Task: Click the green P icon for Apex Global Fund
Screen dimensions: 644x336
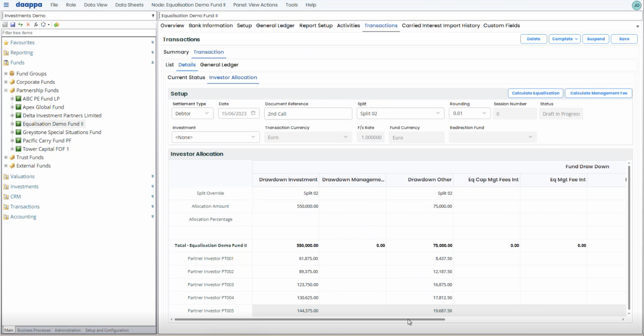Action: 18,107
